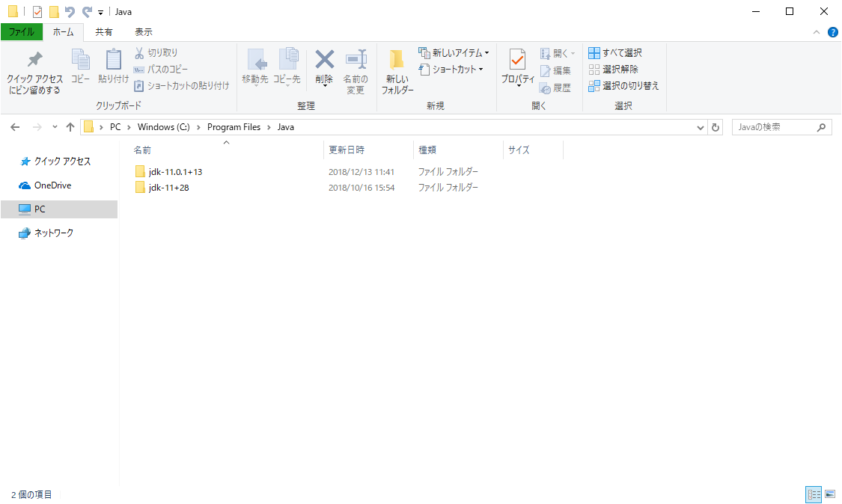Switch to details view in status bar
842x504 pixels.
(x=814, y=494)
